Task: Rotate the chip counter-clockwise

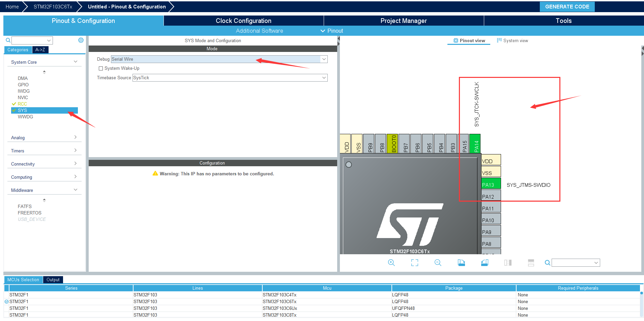Action: coord(485,263)
